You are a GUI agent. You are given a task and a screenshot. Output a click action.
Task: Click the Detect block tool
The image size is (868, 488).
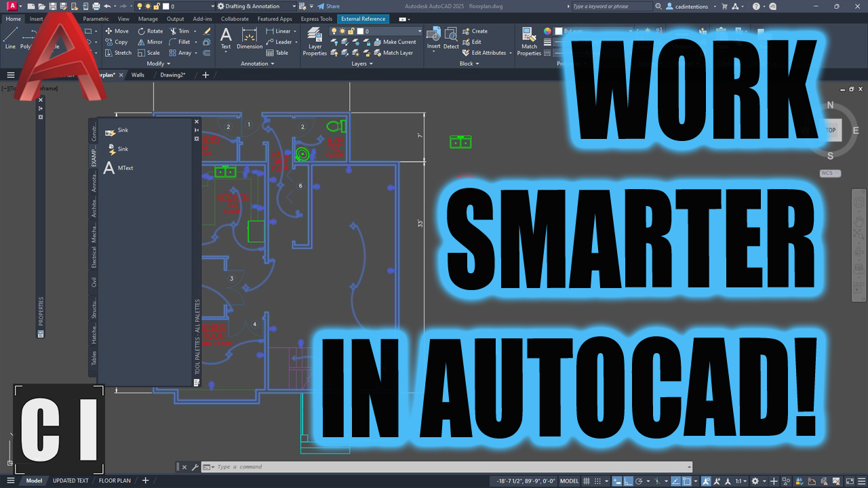[x=451, y=38]
